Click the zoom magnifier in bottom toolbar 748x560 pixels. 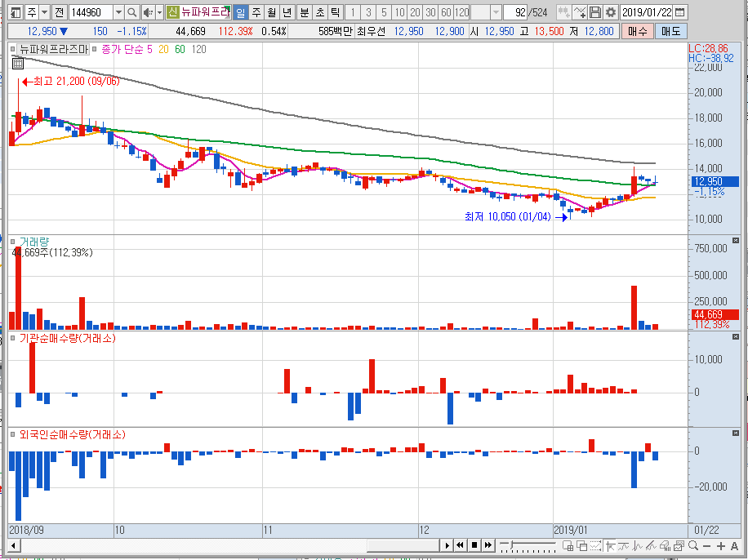pos(693,545)
